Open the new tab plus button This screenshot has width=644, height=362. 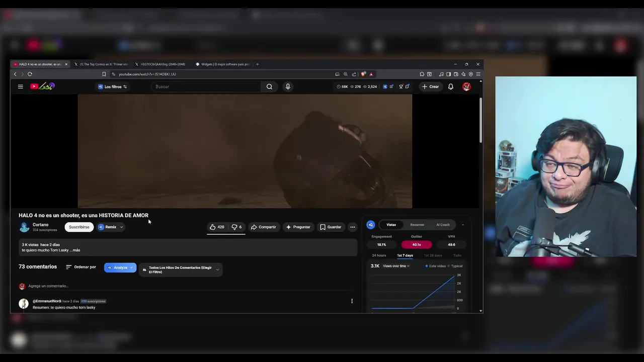point(257,64)
